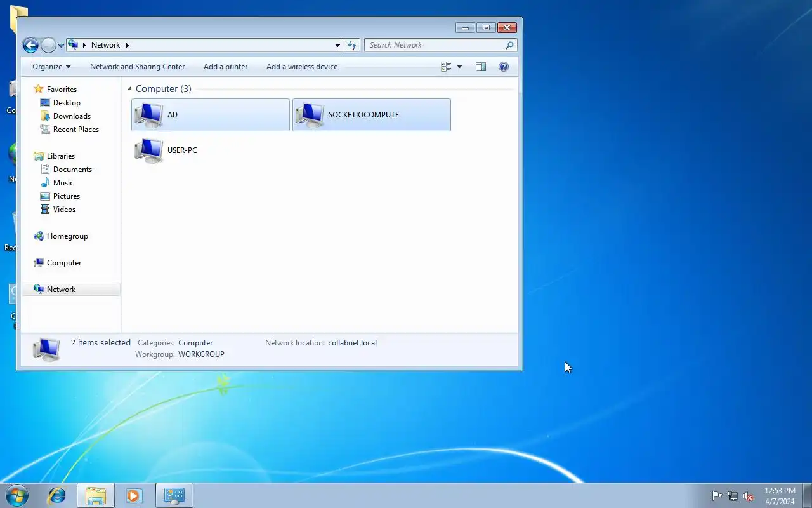Click the Action Center flag tray icon

[x=717, y=496]
